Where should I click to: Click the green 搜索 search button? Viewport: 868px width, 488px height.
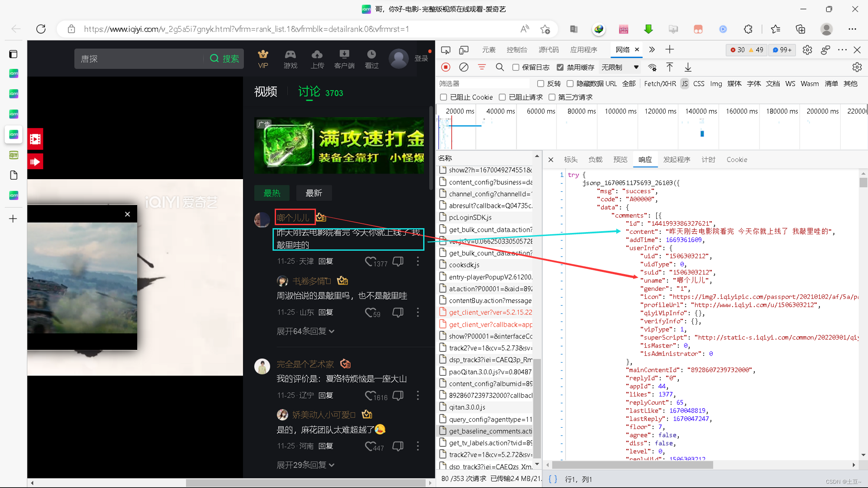coord(224,59)
